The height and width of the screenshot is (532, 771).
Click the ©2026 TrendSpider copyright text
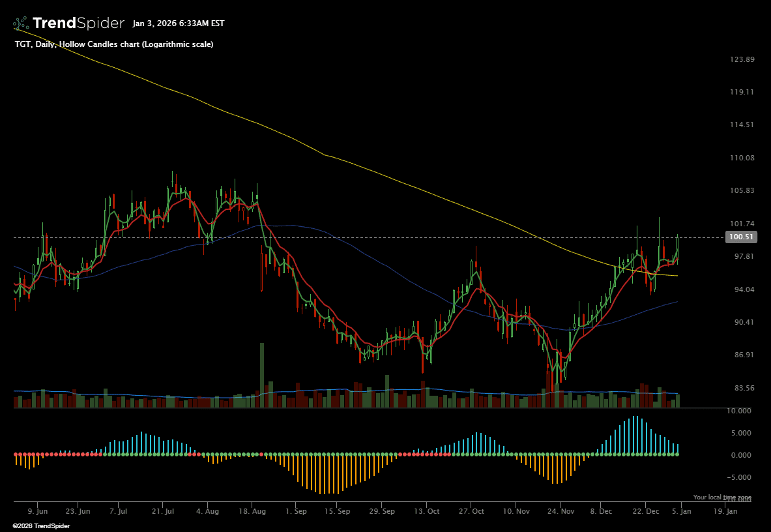pyautogui.click(x=41, y=525)
